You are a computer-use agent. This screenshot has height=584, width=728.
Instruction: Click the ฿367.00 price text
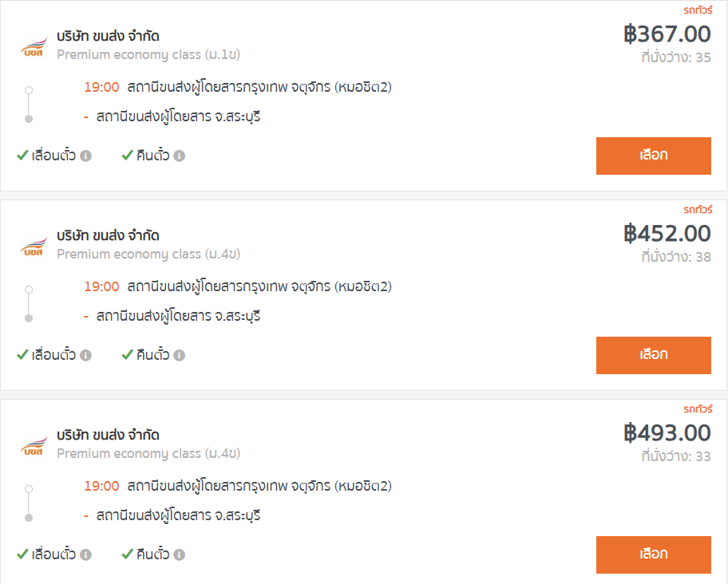pos(667,34)
